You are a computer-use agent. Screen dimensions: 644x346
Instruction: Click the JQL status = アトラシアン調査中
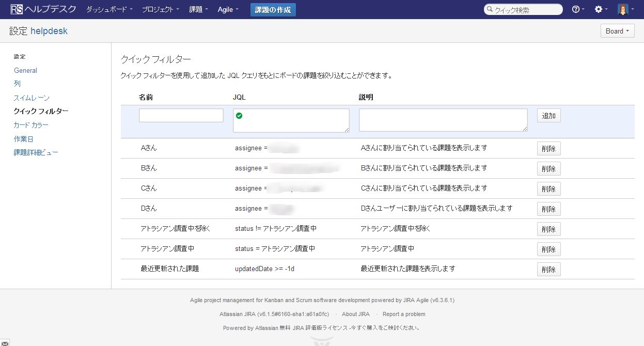point(275,249)
